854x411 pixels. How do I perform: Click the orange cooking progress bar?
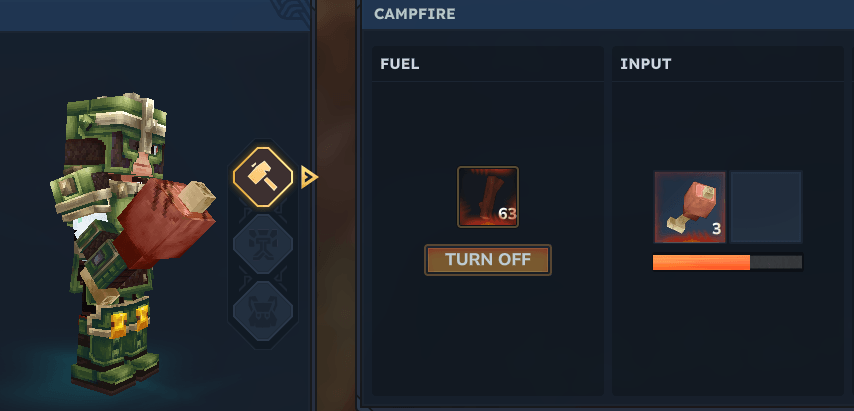coord(727,262)
